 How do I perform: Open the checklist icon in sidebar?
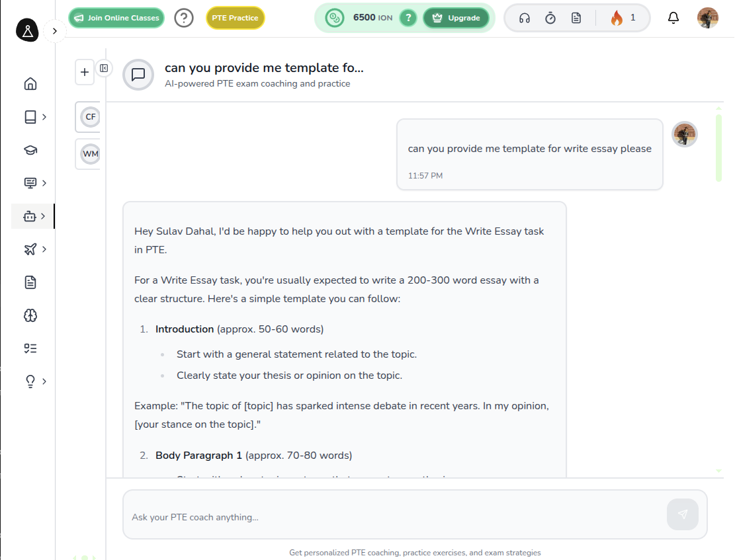click(30, 348)
